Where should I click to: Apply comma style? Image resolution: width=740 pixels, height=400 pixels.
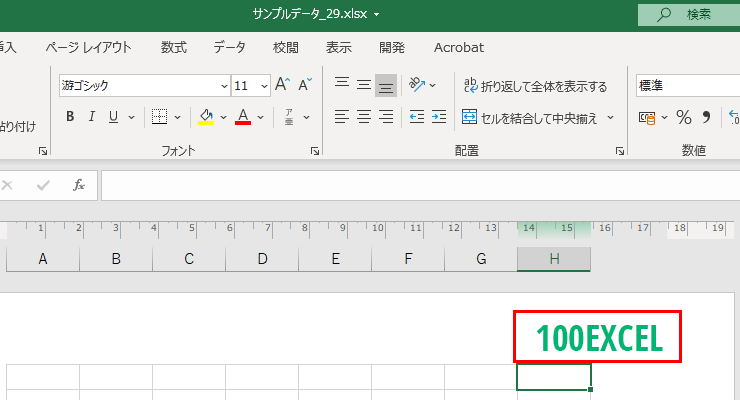click(706, 117)
